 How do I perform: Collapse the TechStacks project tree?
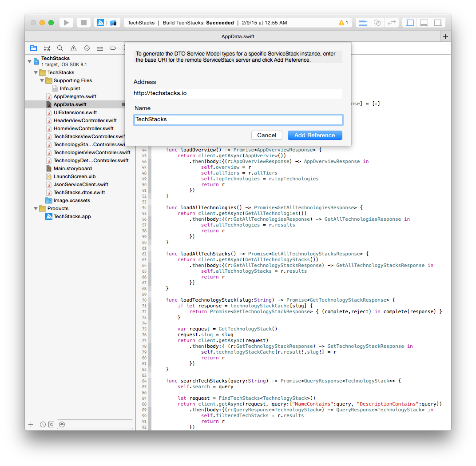[x=29, y=61]
